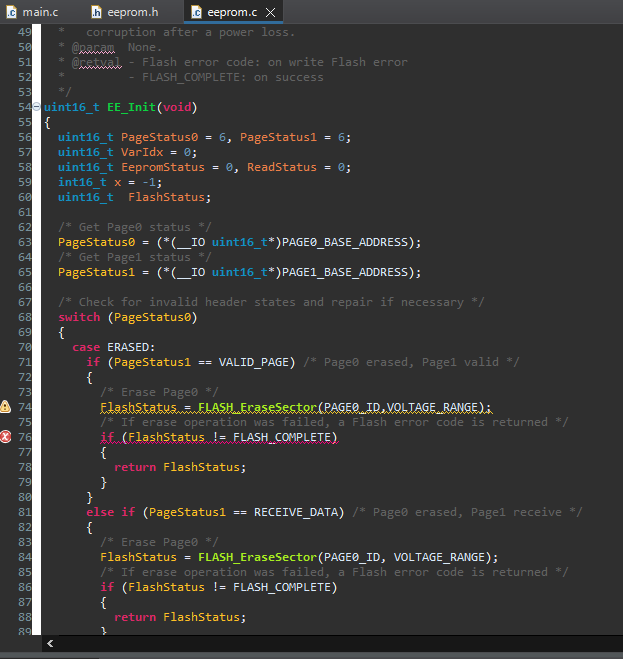The height and width of the screenshot is (659, 623).
Task: Click the horizontal scrollbar left arrow
Action: coord(50,643)
